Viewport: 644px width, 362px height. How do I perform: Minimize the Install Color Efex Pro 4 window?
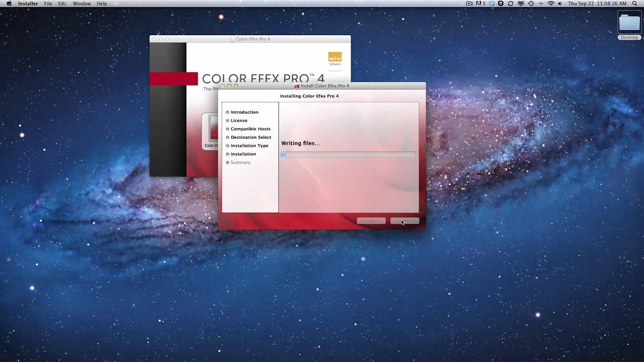click(229, 86)
